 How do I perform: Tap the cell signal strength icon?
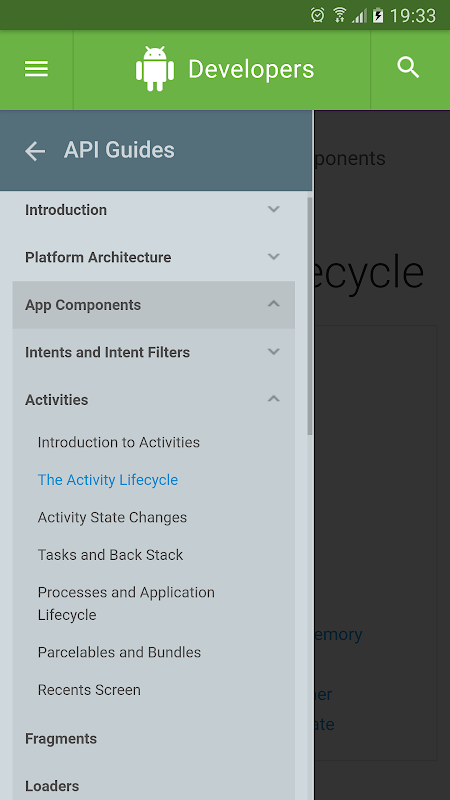(359, 16)
